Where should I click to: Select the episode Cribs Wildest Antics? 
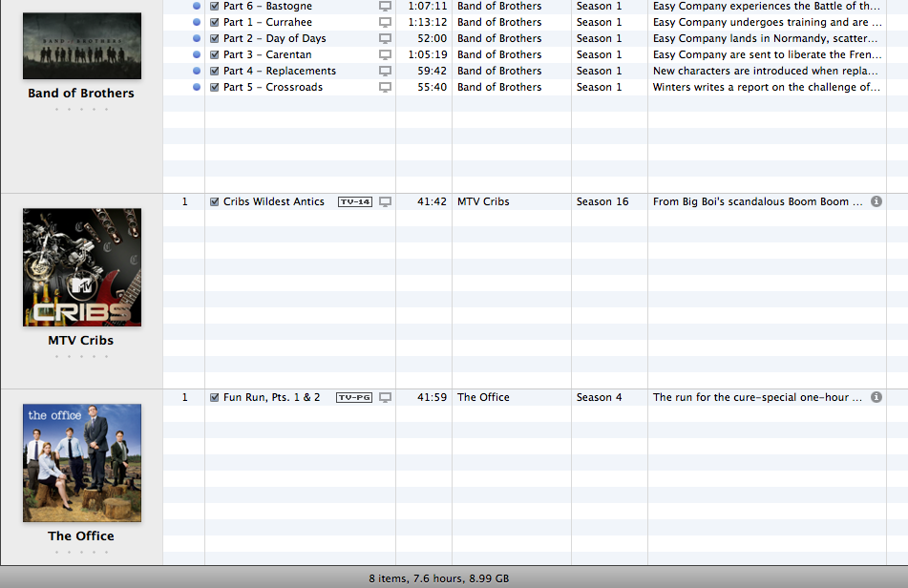coord(274,201)
